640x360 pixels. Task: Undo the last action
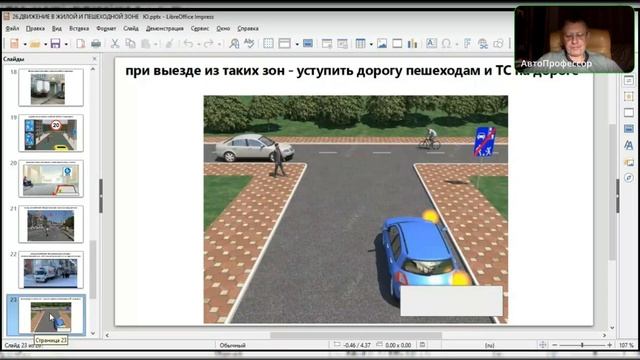coord(188,43)
